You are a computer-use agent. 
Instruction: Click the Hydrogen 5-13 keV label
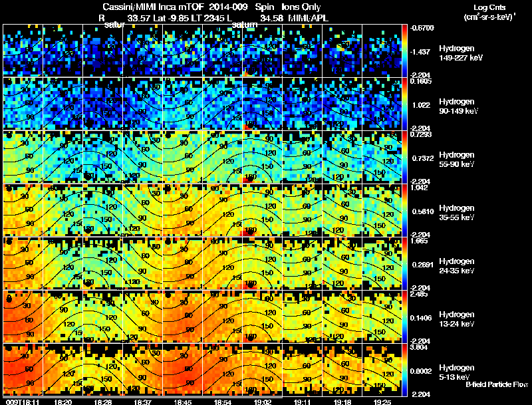point(457,372)
